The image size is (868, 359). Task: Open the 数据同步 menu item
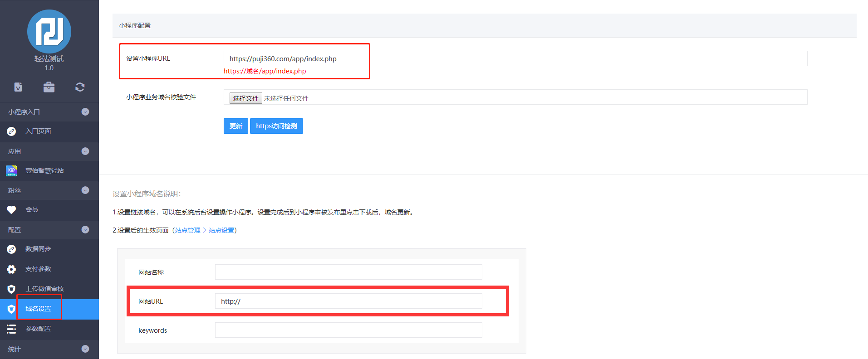tap(49, 249)
